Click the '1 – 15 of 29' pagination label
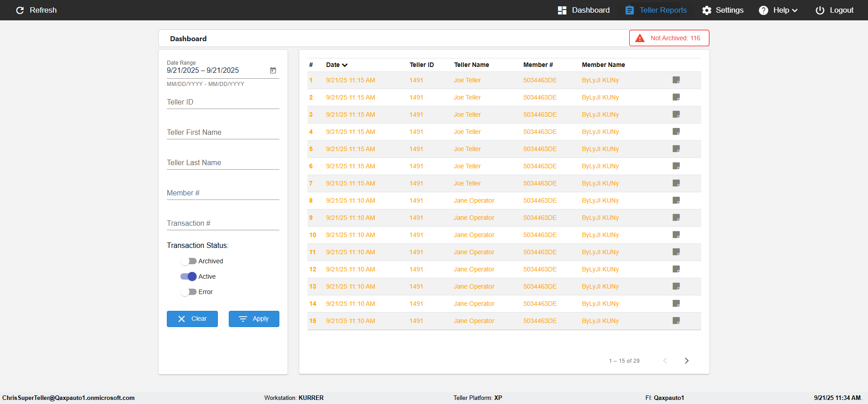This screenshot has width=868, height=404. click(x=624, y=361)
